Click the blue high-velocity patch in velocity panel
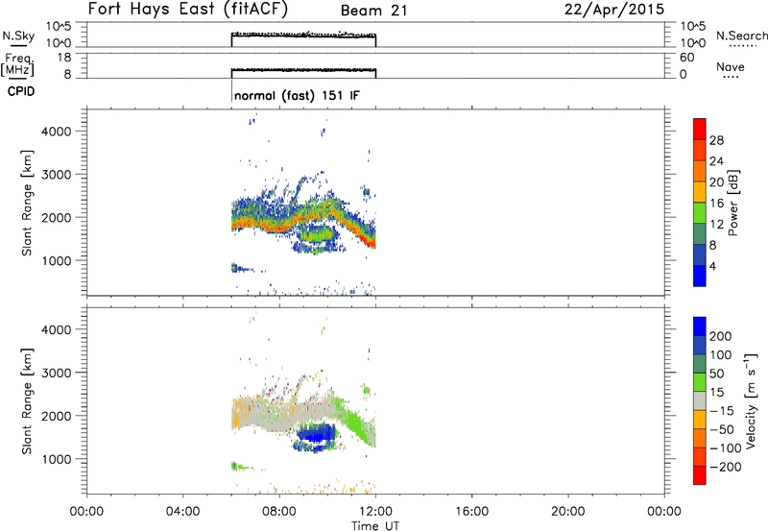The height and width of the screenshot is (532, 768). (x=316, y=433)
